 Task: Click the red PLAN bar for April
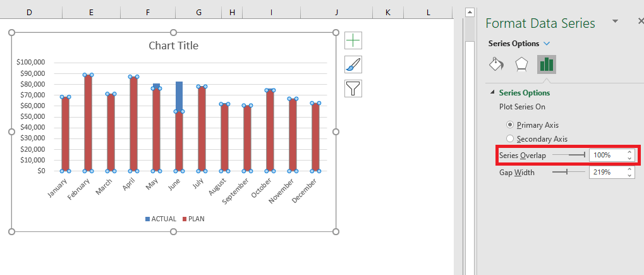tap(133, 124)
